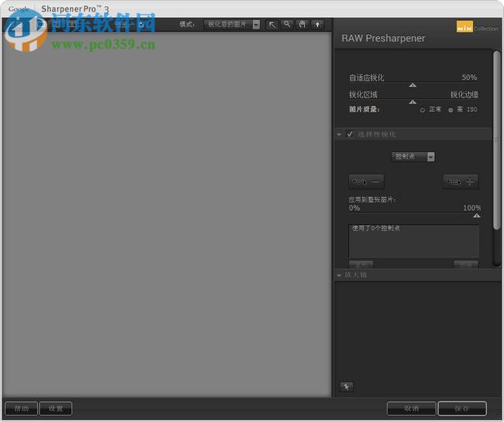
Task: Click the 取消 cancel button
Action: pos(412,409)
